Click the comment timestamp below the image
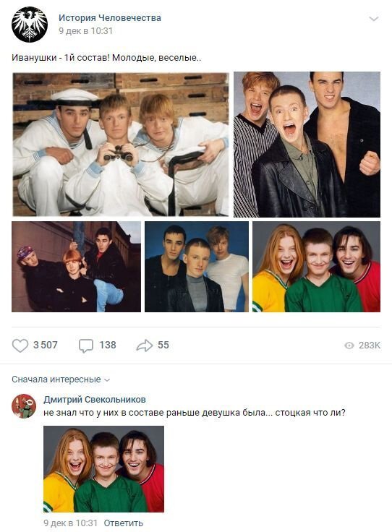Image resolution: width=392 pixels, height=532 pixels. click(70, 523)
